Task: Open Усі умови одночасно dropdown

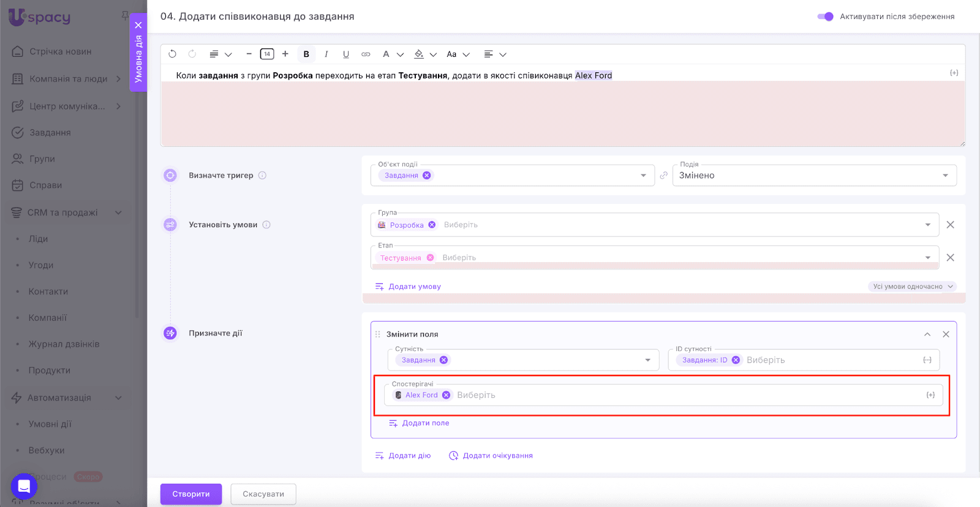Action: (x=911, y=287)
